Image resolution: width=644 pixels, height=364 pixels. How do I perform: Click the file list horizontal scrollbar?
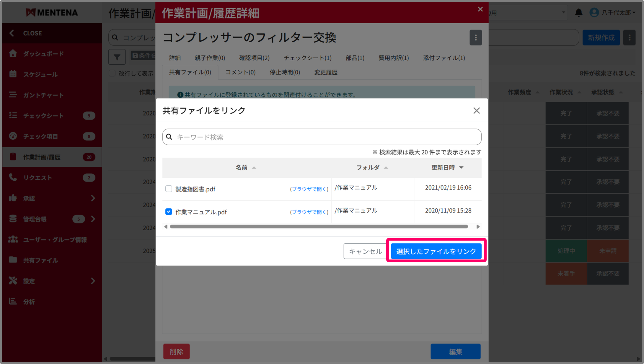(319, 227)
